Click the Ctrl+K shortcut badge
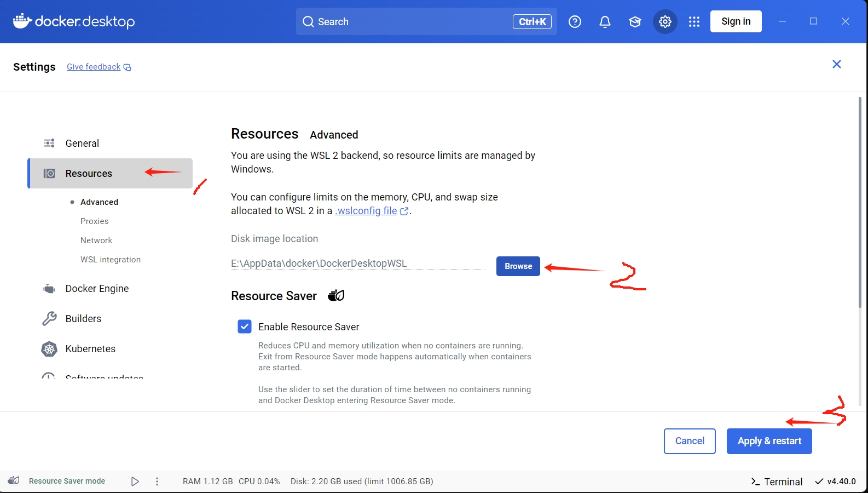Image resolution: width=868 pixels, height=493 pixels. [x=532, y=21]
